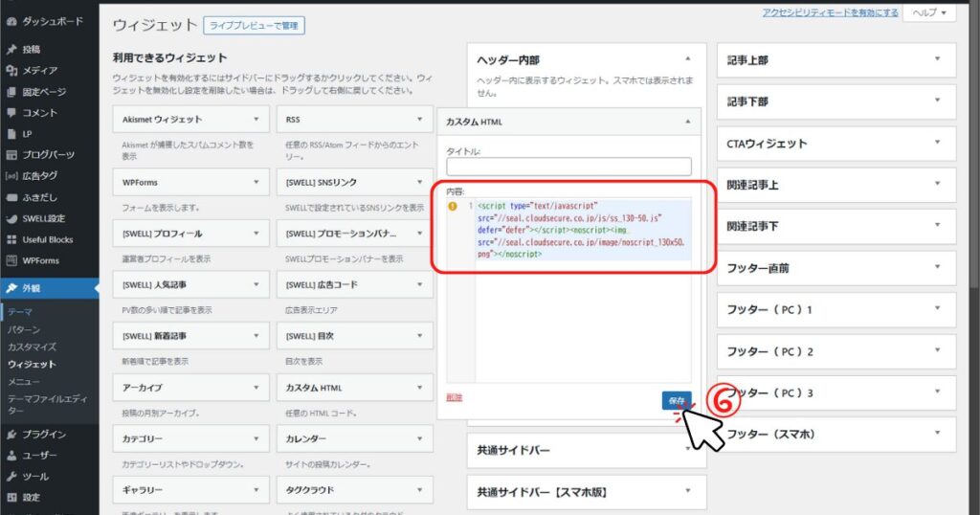This screenshot has height=515, width=980.
Task: Open ふきだし speech balloon icon
Action: [11, 197]
